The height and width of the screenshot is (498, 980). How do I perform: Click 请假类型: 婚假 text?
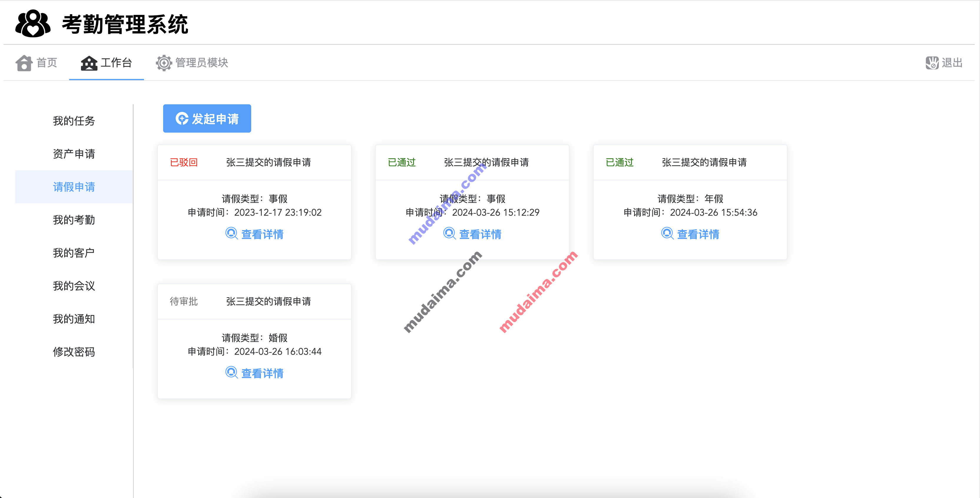coord(254,338)
